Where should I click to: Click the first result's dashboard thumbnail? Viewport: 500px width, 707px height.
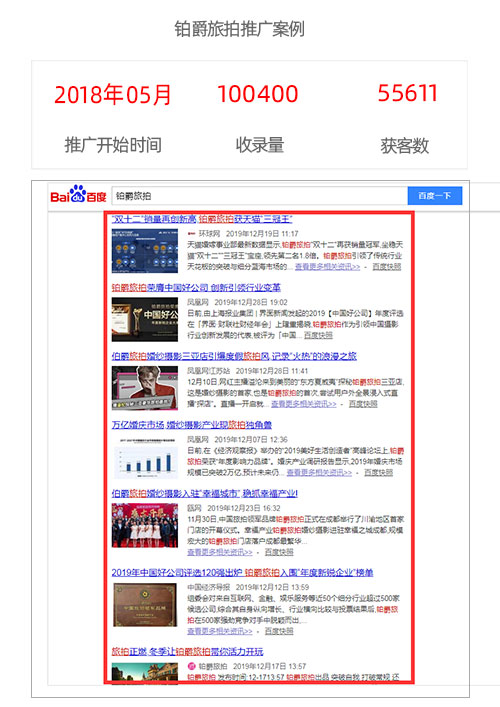coord(145,251)
